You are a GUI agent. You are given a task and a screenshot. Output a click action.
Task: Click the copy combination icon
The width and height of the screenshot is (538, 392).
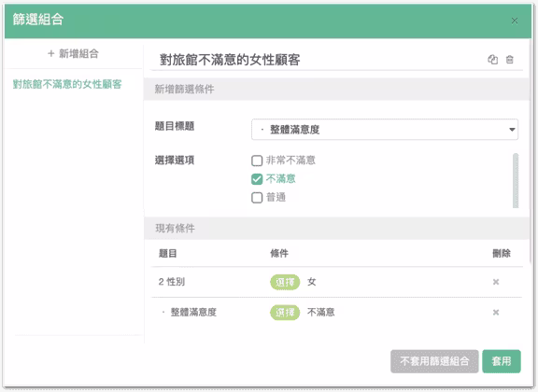pyautogui.click(x=493, y=60)
